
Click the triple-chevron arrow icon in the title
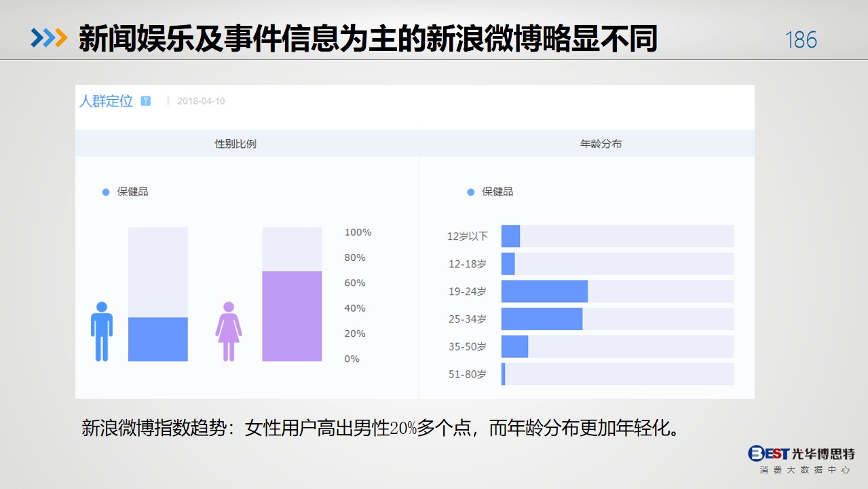(49, 38)
